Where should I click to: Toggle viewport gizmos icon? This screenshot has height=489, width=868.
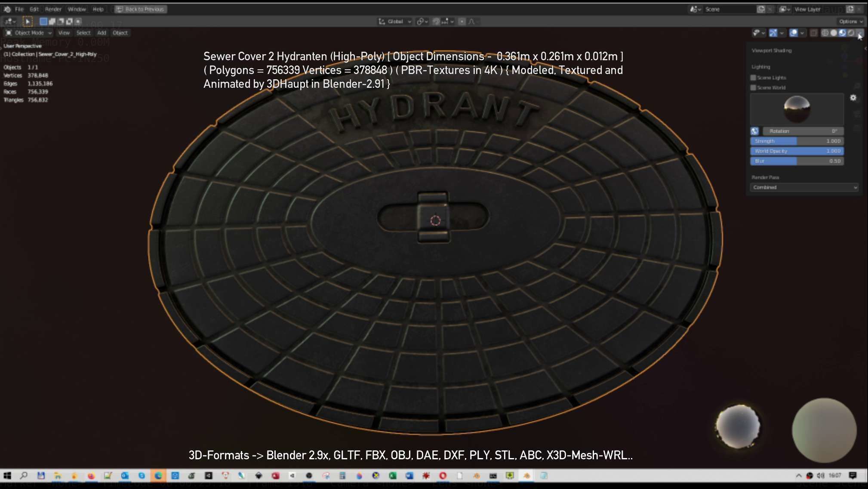point(773,33)
